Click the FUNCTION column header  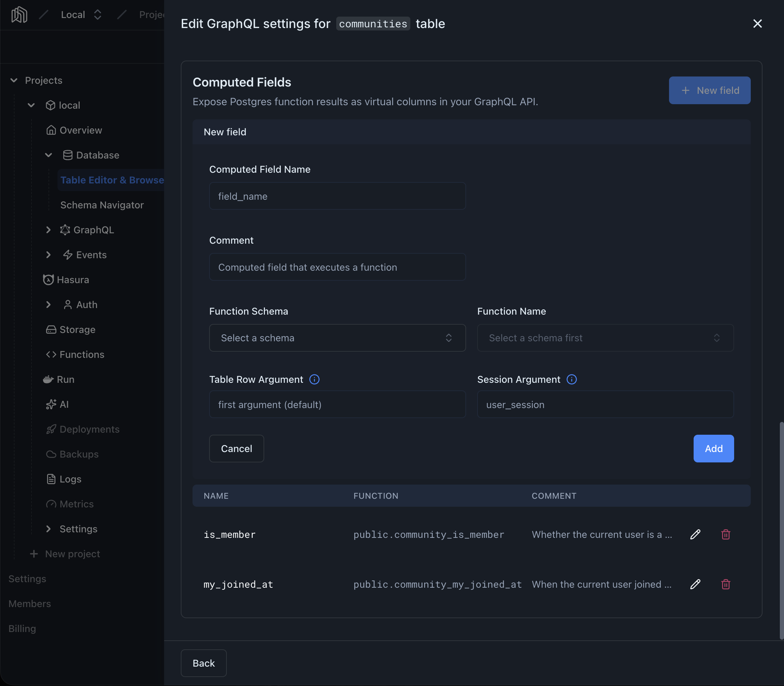(x=375, y=496)
